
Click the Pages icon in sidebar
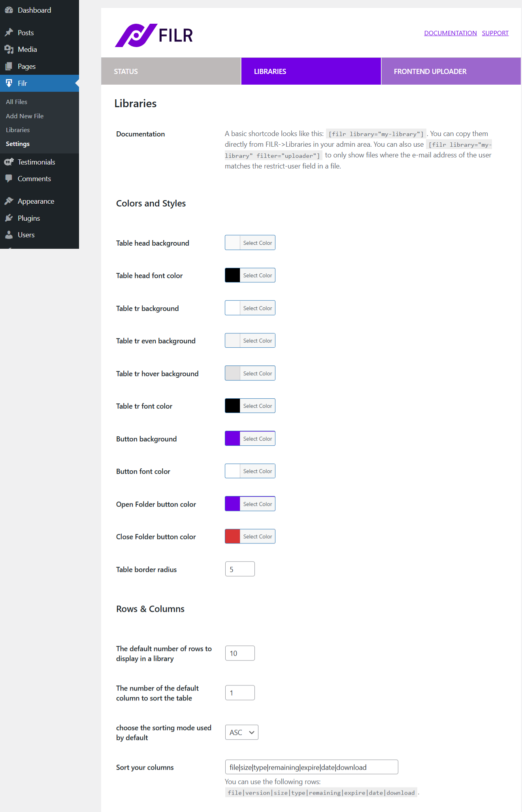point(9,66)
